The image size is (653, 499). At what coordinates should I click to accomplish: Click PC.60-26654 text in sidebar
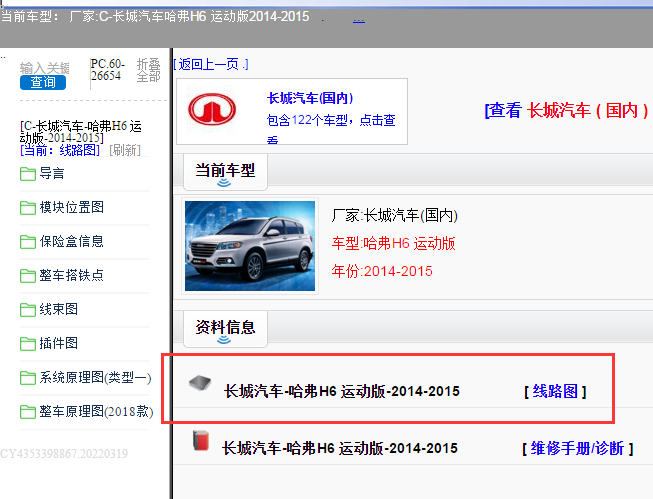pos(107,70)
